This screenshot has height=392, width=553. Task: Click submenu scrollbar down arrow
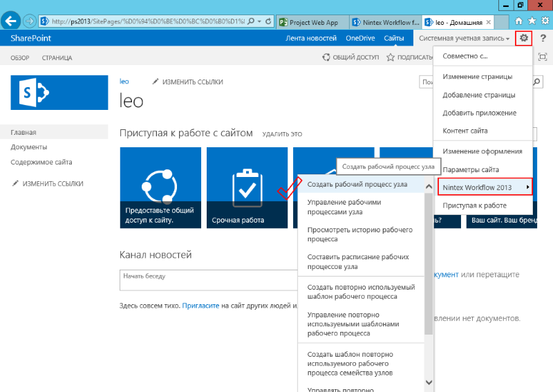429,382
